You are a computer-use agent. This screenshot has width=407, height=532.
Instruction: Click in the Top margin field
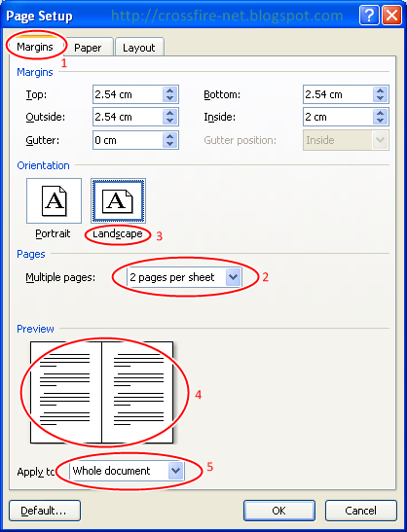127,94
